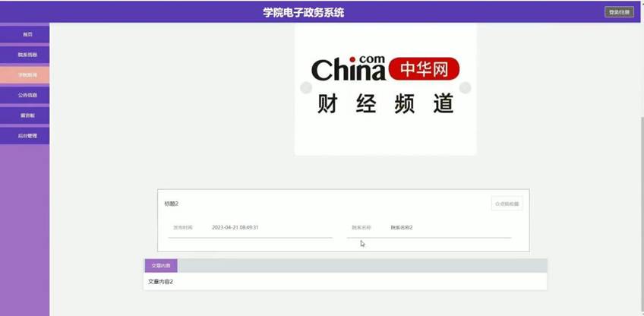
Task: Click the value 院系名称2
Action: (x=401, y=227)
